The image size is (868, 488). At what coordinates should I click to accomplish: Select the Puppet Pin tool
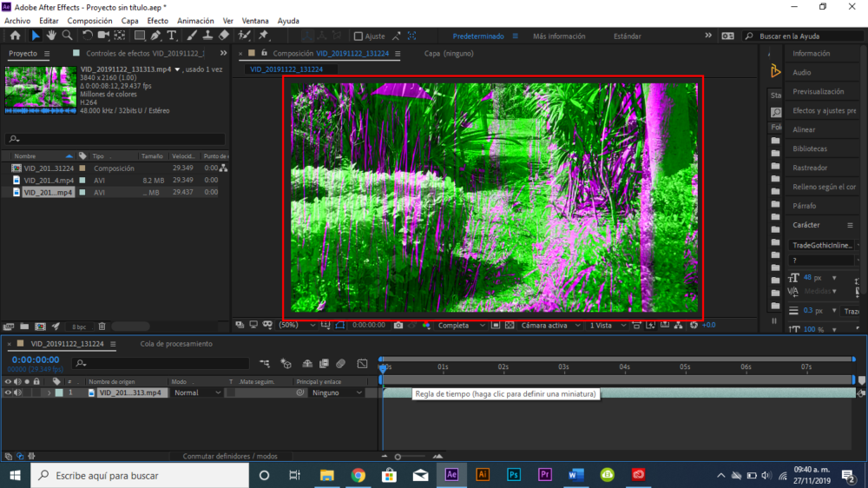pos(263,36)
